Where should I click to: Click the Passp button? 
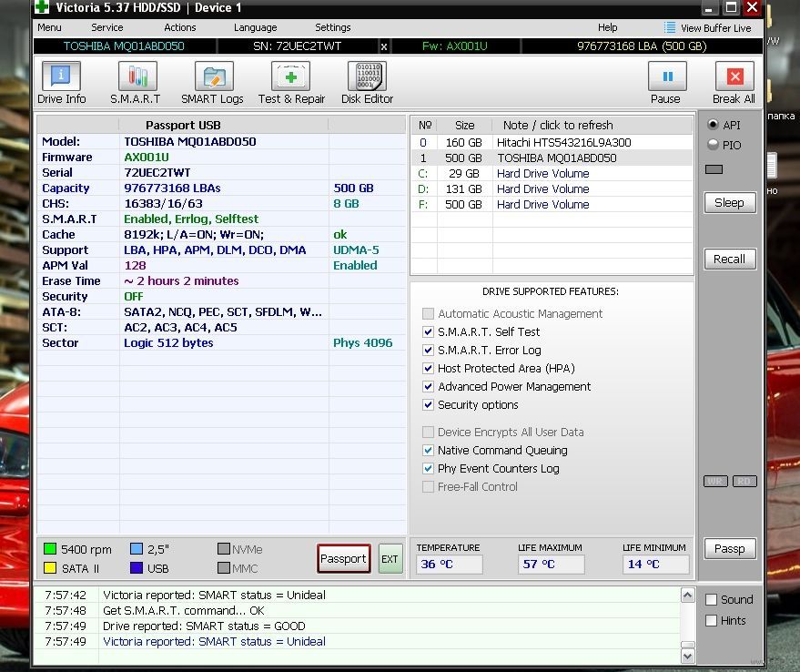tap(730, 548)
